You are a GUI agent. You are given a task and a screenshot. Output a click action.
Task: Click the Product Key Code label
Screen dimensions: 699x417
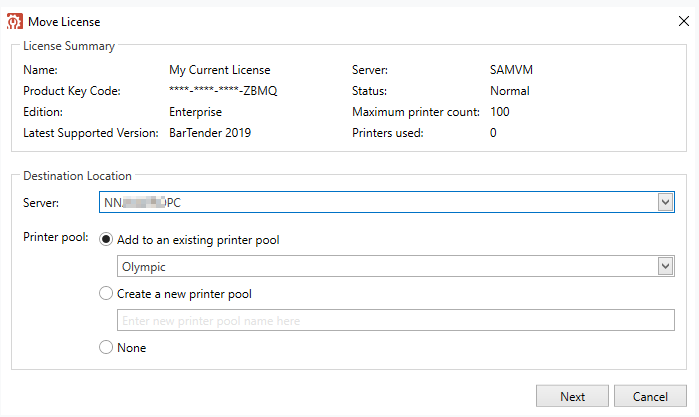72,91
